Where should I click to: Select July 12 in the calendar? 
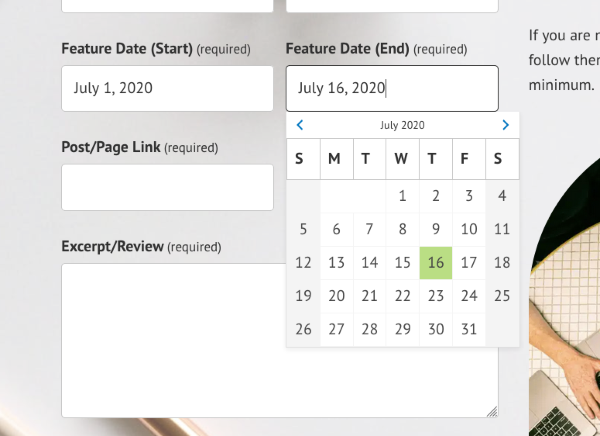pyautogui.click(x=303, y=263)
